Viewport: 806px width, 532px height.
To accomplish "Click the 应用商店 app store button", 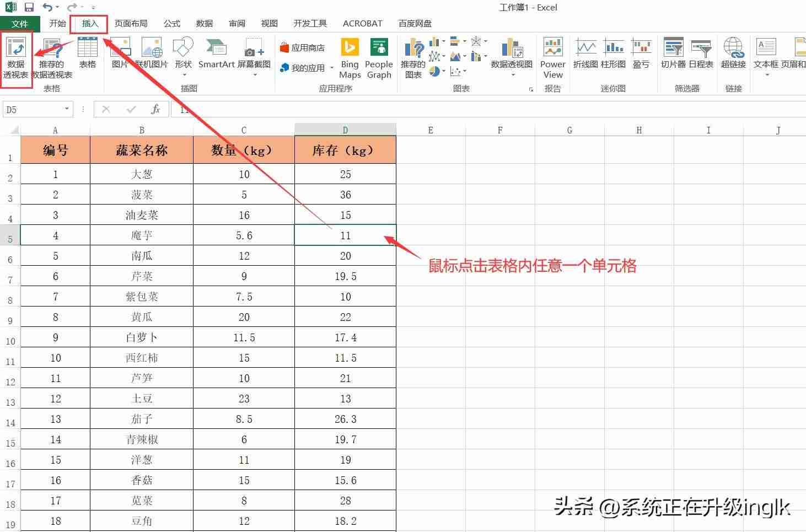I will pos(303,48).
